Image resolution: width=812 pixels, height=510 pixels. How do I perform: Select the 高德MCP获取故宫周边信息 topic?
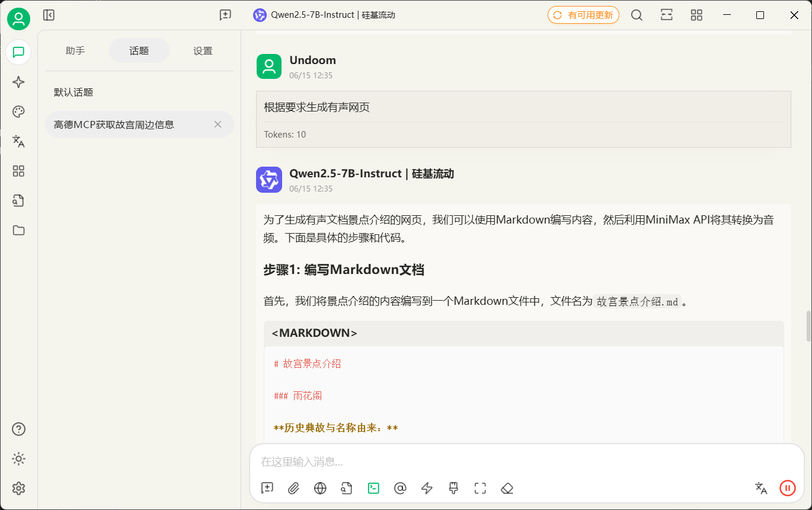point(139,125)
